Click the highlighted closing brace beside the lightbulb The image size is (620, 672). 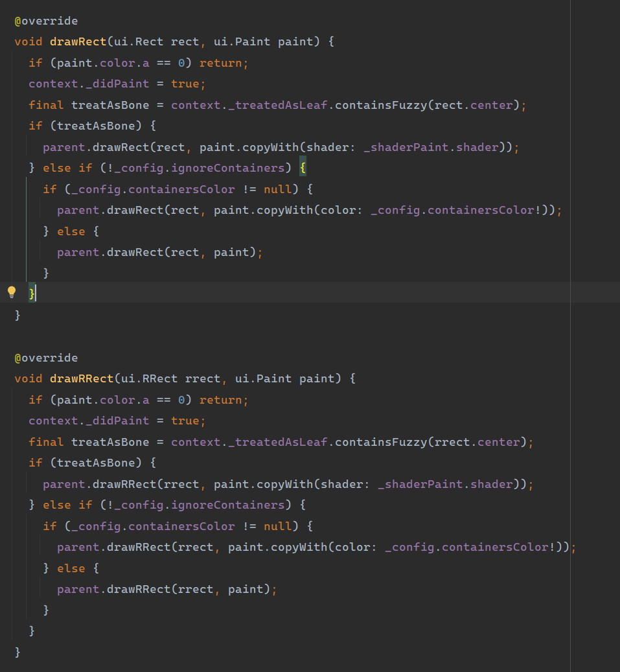tap(32, 294)
